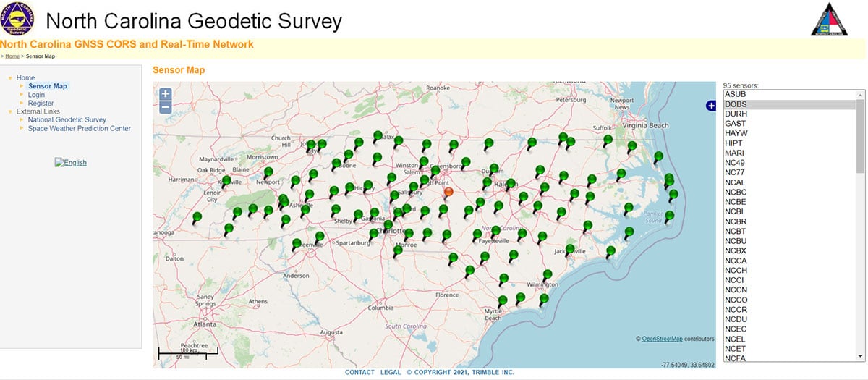This screenshot has height=380, width=868.
Task: Select NCFA in the sensor list
Action: [789, 358]
